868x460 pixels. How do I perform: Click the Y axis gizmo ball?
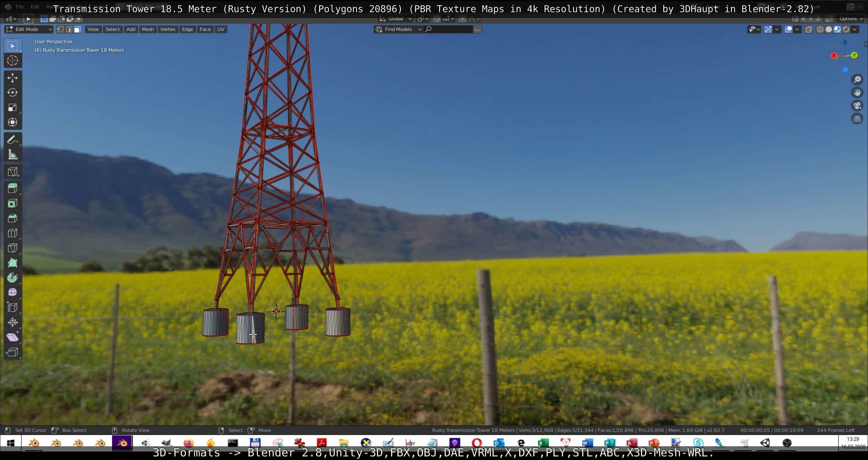854,55
